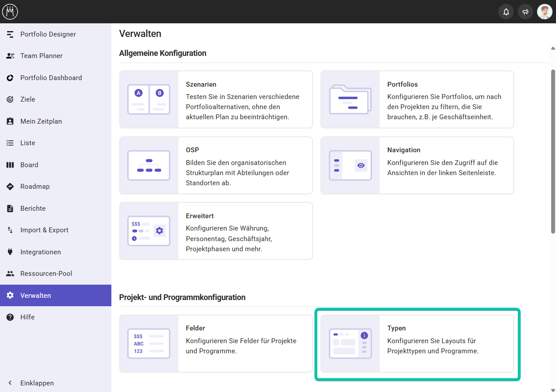The image size is (556, 392).
Task: Open the Szenarien configuration card
Action: tap(216, 99)
